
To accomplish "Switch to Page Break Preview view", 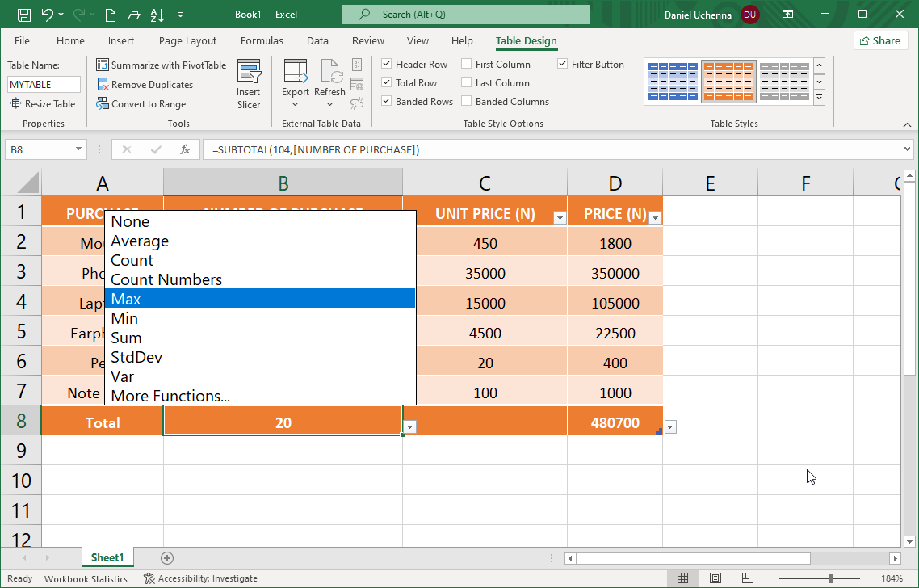I will point(748,577).
